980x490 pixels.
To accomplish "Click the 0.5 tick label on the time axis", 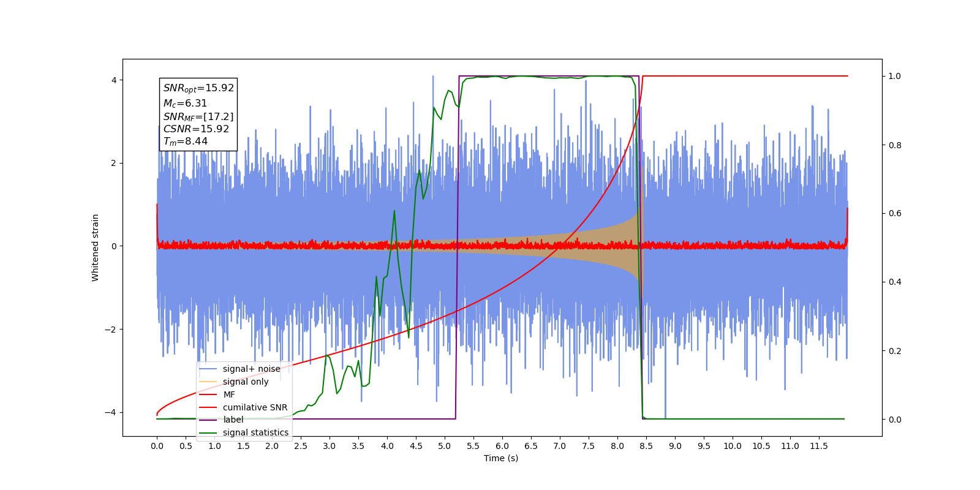I will (x=186, y=447).
